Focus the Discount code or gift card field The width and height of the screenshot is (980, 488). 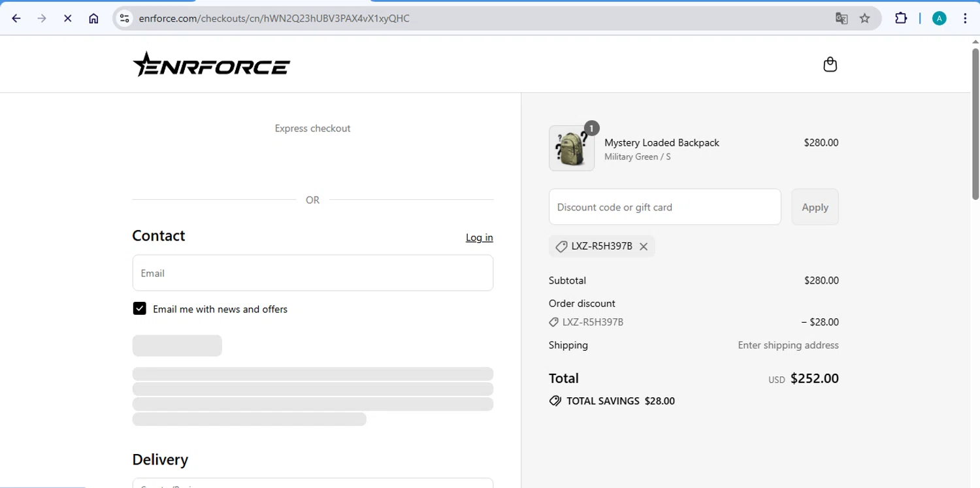pyautogui.click(x=665, y=207)
